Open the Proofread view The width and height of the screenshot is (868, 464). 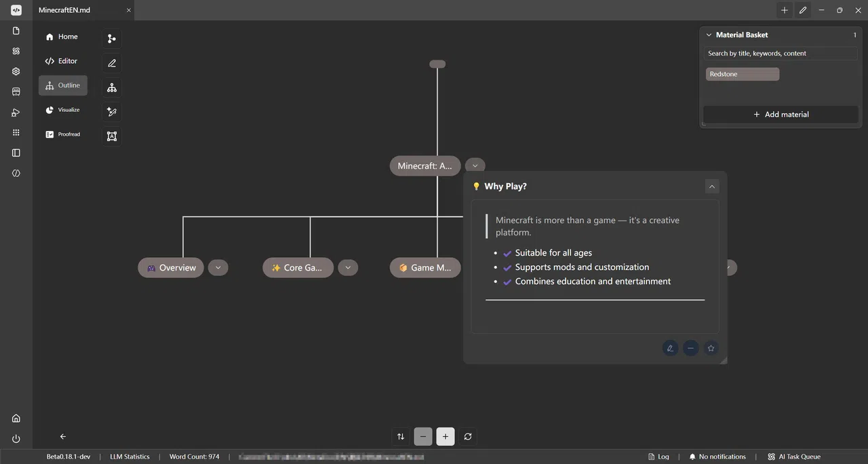[x=62, y=134]
